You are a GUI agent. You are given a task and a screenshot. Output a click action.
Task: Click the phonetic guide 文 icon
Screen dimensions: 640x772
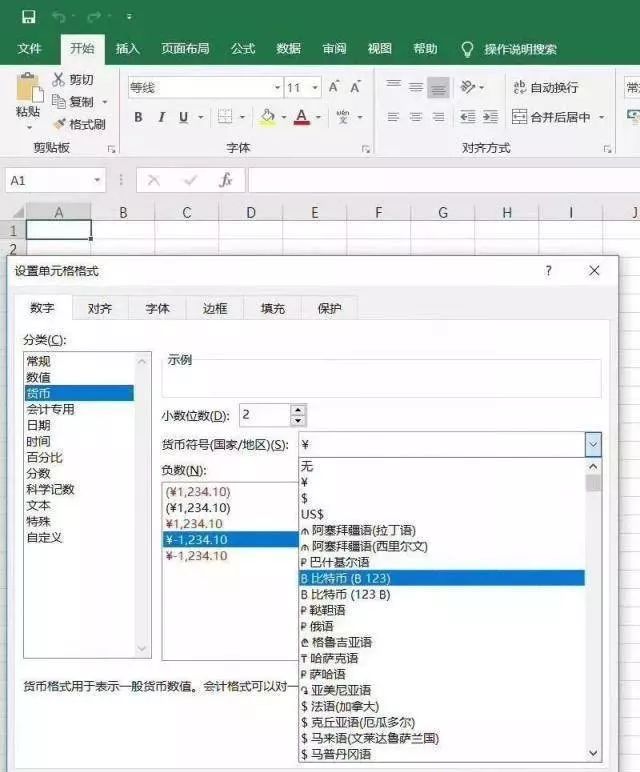(343, 117)
